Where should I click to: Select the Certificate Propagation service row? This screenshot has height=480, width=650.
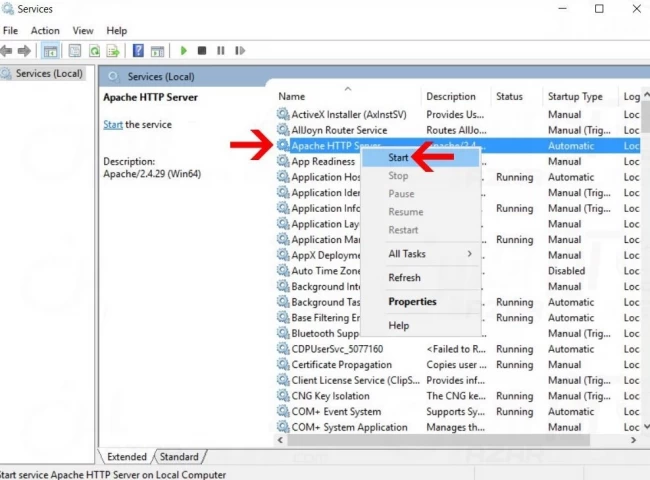point(458,364)
